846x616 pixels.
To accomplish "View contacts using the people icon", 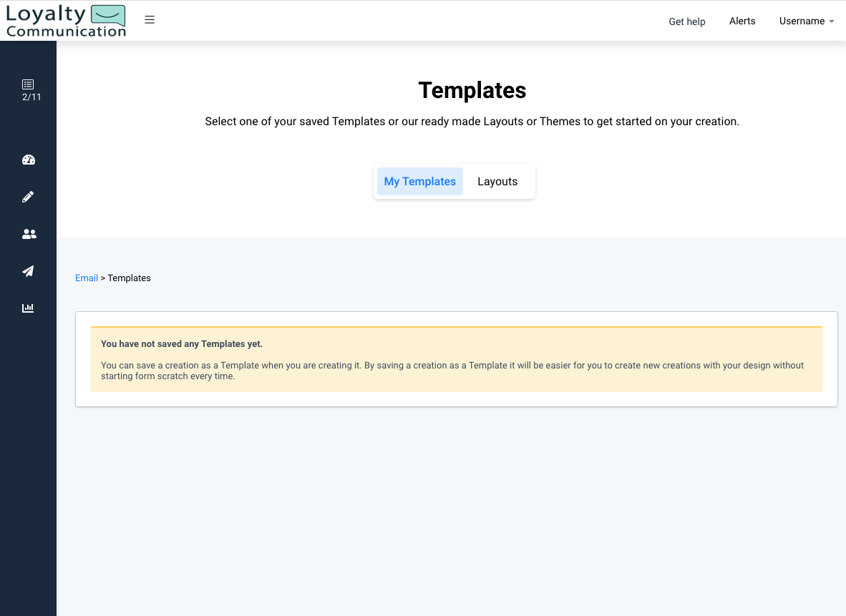I will [28, 234].
